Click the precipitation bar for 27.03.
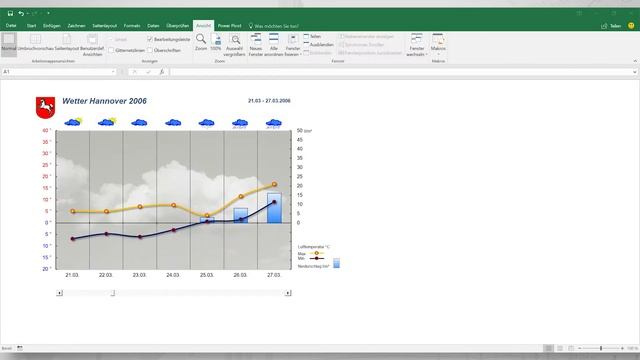Viewport: 640px width, 360px height. [x=274, y=208]
